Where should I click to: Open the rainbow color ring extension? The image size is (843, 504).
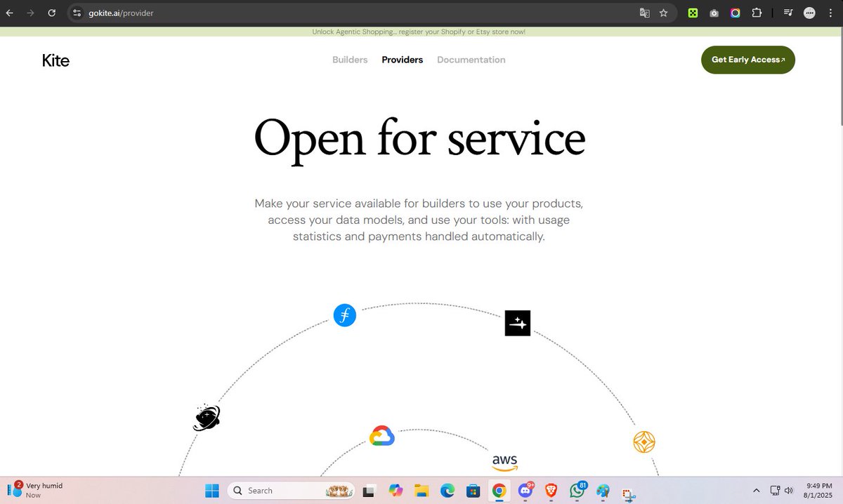click(735, 13)
